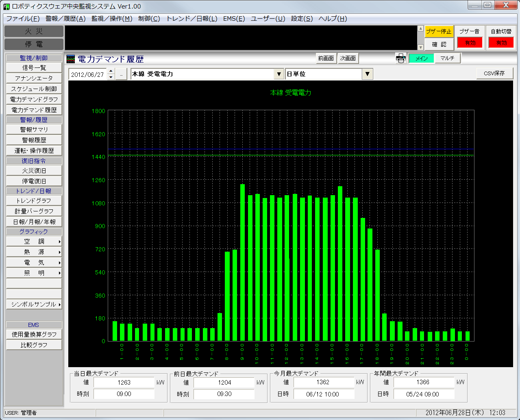Open the トレンド/日報 menu

pyautogui.click(x=191, y=19)
